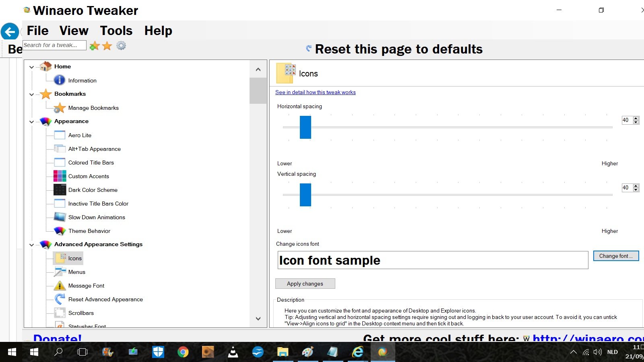The width and height of the screenshot is (644, 362).
Task: Click the Horizontal spacing slider handle
Action: 305,127
